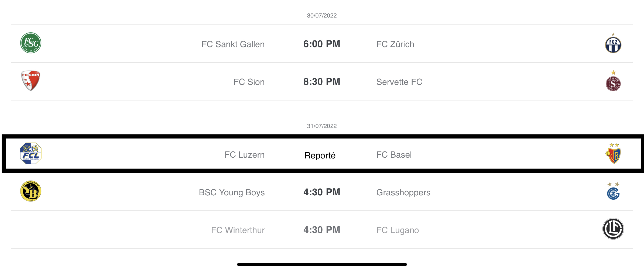Select the 8:30 PM kickoff time
Screen dimensions: 644x270
tap(322, 82)
